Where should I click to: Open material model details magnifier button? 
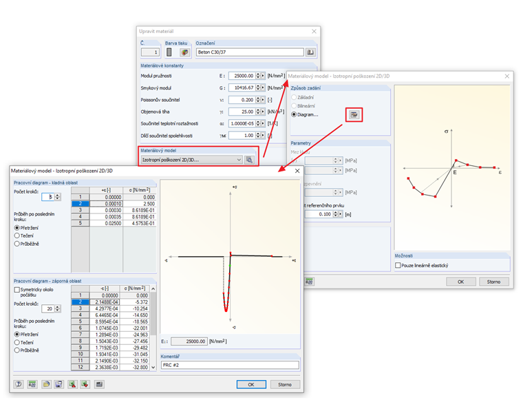pos(249,160)
